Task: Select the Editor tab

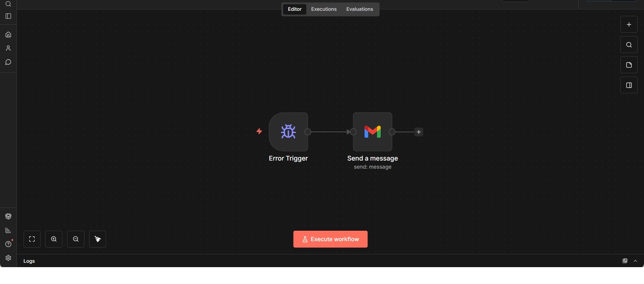Action: tap(294, 9)
